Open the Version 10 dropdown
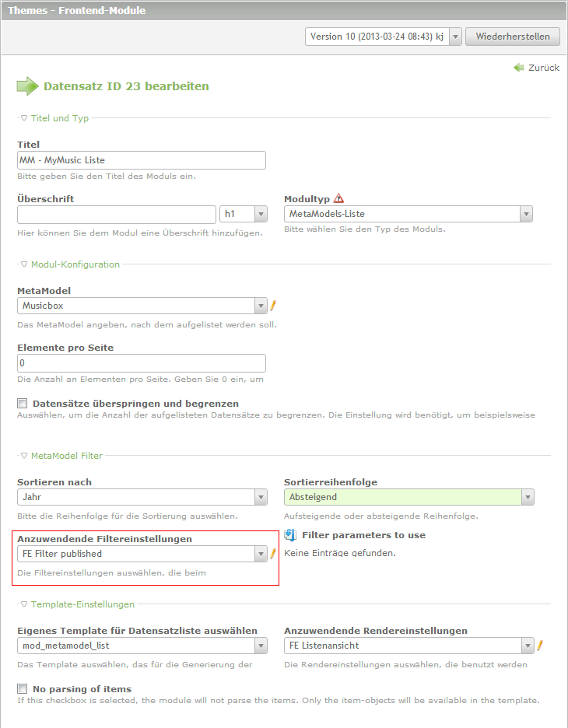568x728 pixels. pyautogui.click(x=384, y=37)
